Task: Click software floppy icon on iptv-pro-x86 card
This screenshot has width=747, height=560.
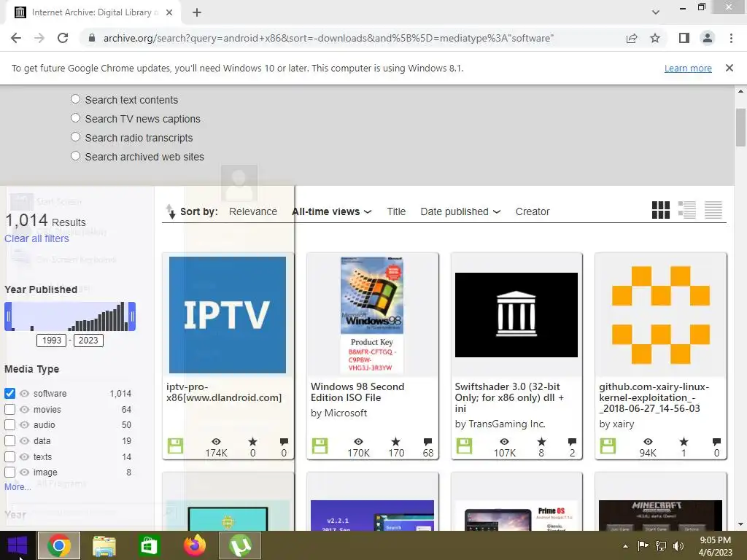Action: (x=175, y=446)
